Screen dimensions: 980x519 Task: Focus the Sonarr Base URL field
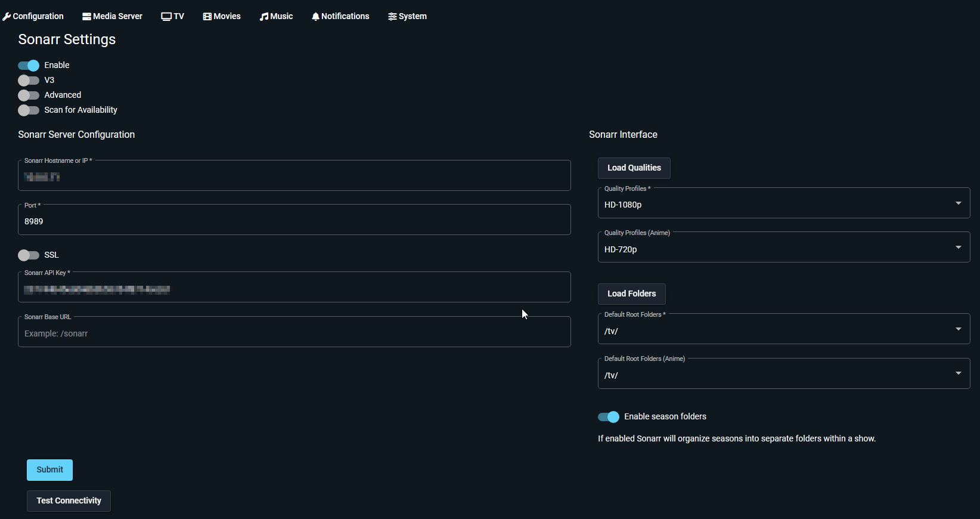[294, 333]
